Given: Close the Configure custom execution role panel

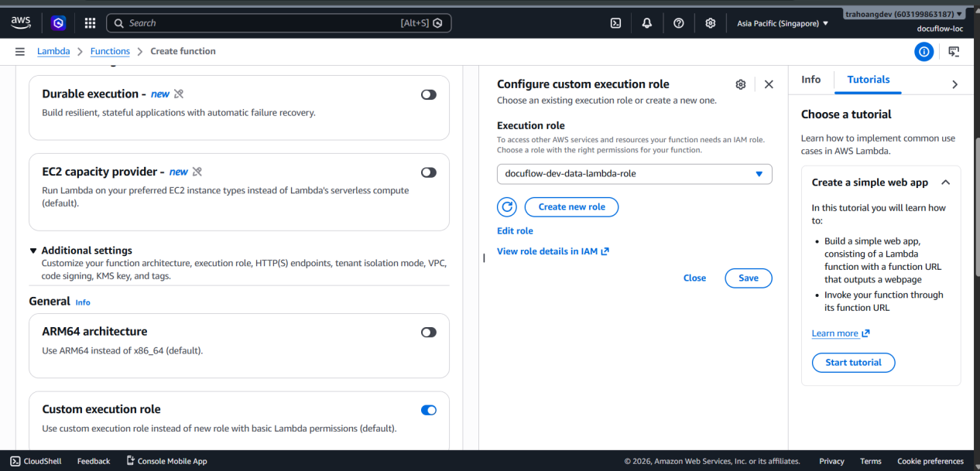Looking at the screenshot, I should (x=769, y=84).
